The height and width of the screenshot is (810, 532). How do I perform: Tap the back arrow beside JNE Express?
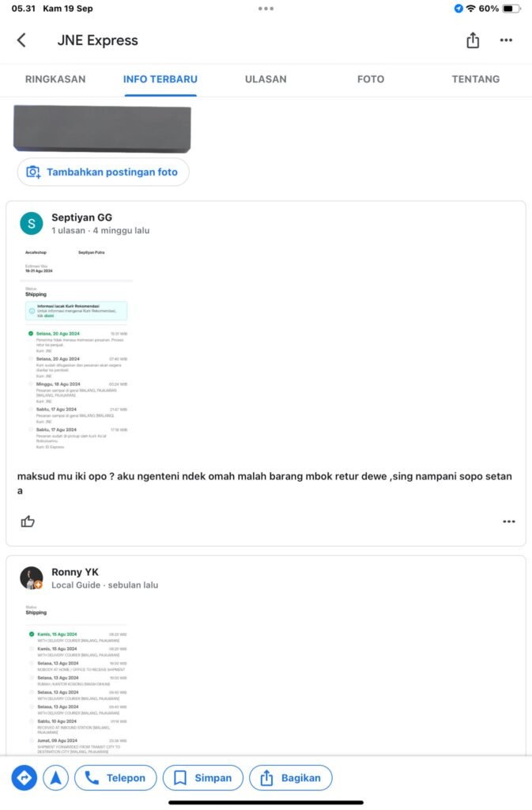coord(21,40)
